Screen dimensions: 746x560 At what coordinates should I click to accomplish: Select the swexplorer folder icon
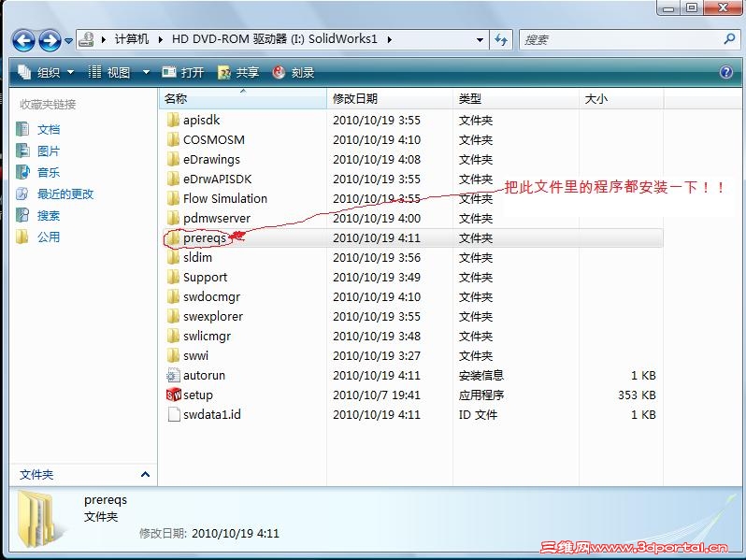pyautogui.click(x=173, y=316)
